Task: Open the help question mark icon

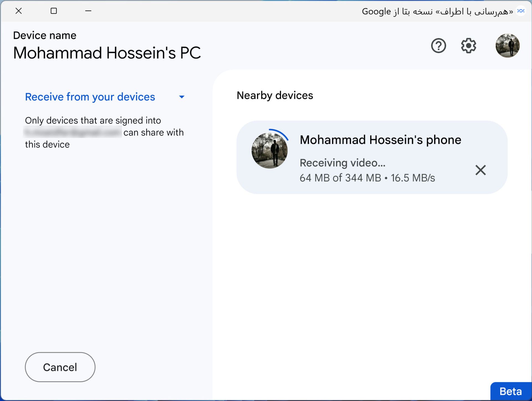Action: point(438,46)
